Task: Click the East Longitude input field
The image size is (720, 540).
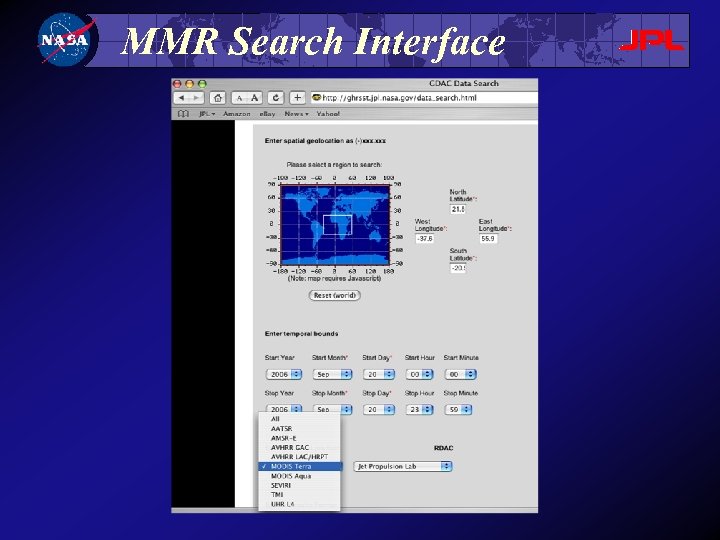Action: (488, 238)
